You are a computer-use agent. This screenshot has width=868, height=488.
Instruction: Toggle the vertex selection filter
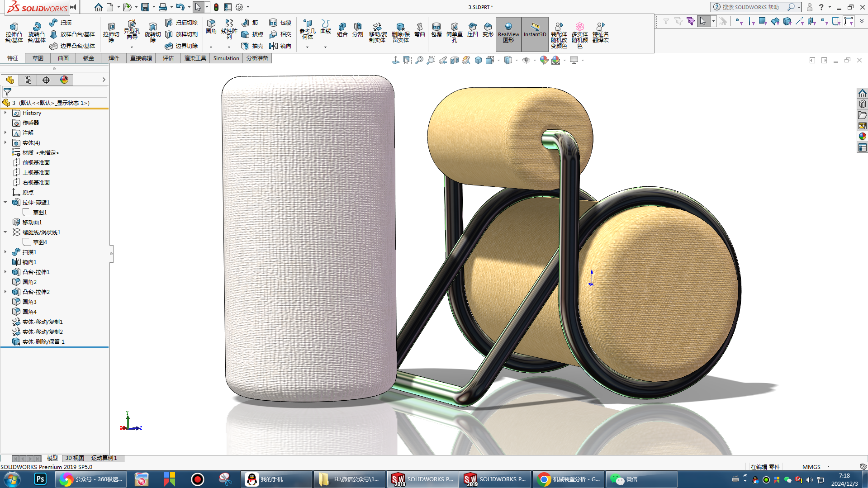click(739, 21)
